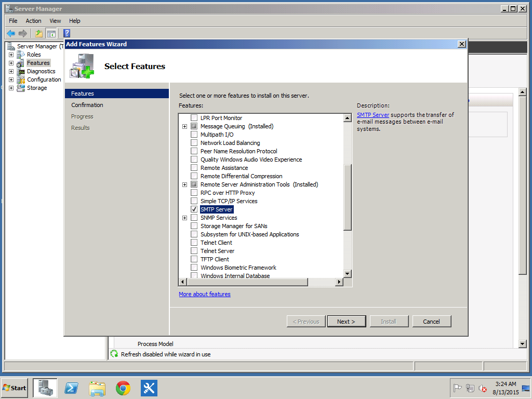This screenshot has height=399, width=532.
Task: Click features list scroll up arrow
Action: [x=348, y=118]
